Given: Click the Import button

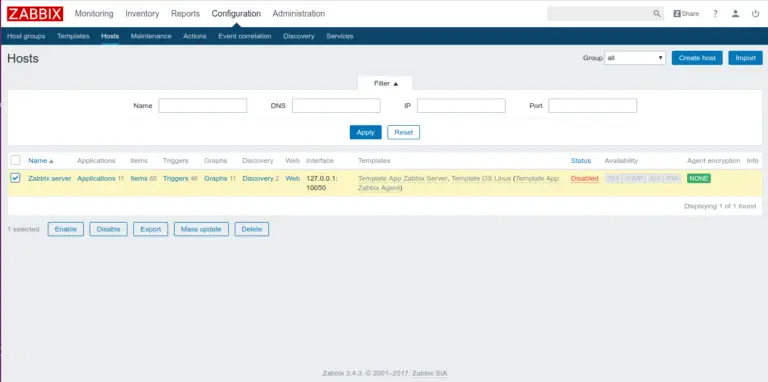Looking at the screenshot, I should point(745,58).
